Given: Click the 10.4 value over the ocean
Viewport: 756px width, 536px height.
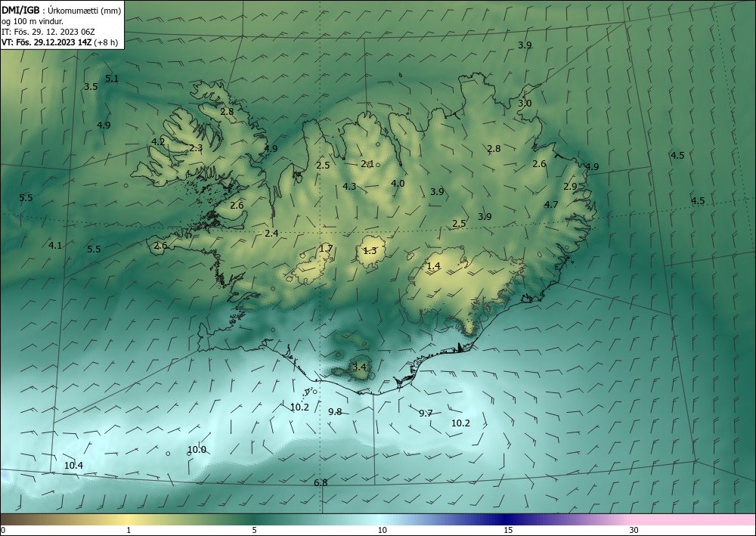Looking at the screenshot, I should click(x=74, y=465).
